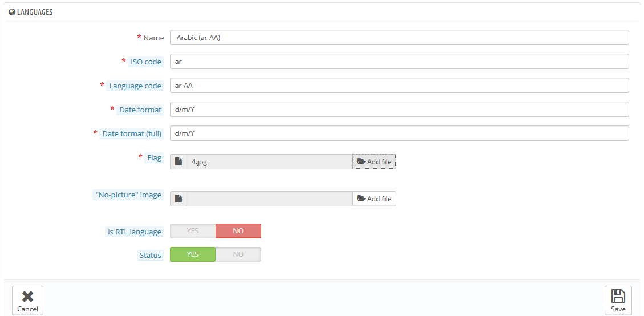This screenshot has height=316, width=644.
Task: Click the Save floppy disk icon
Action: pos(618,296)
